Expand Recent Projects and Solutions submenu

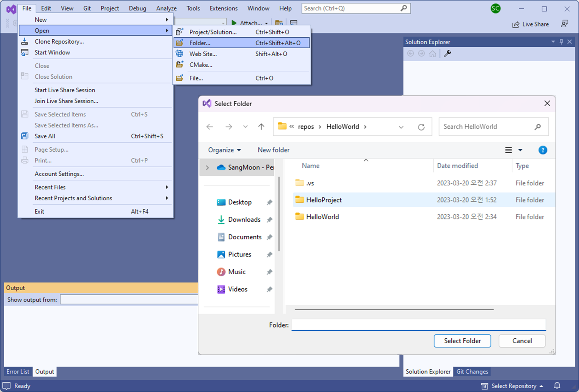(x=96, y=198)
